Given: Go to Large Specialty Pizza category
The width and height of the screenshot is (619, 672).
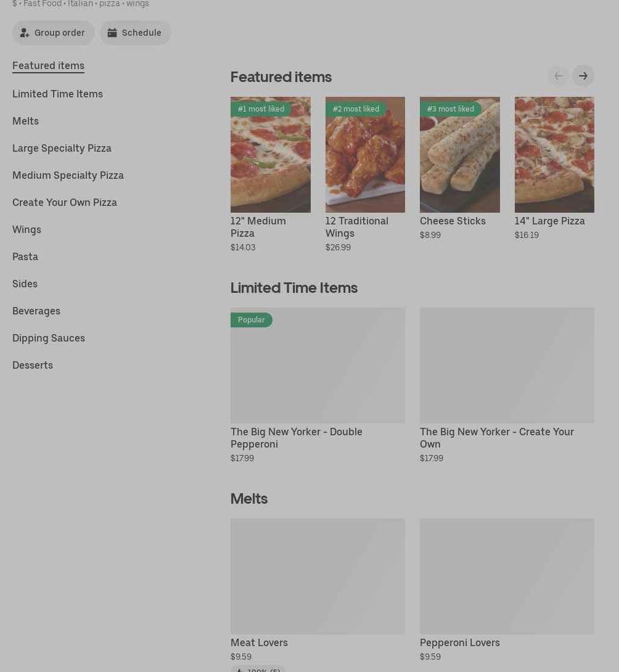Looking at the screenshot, I should (x=62, y=148).
